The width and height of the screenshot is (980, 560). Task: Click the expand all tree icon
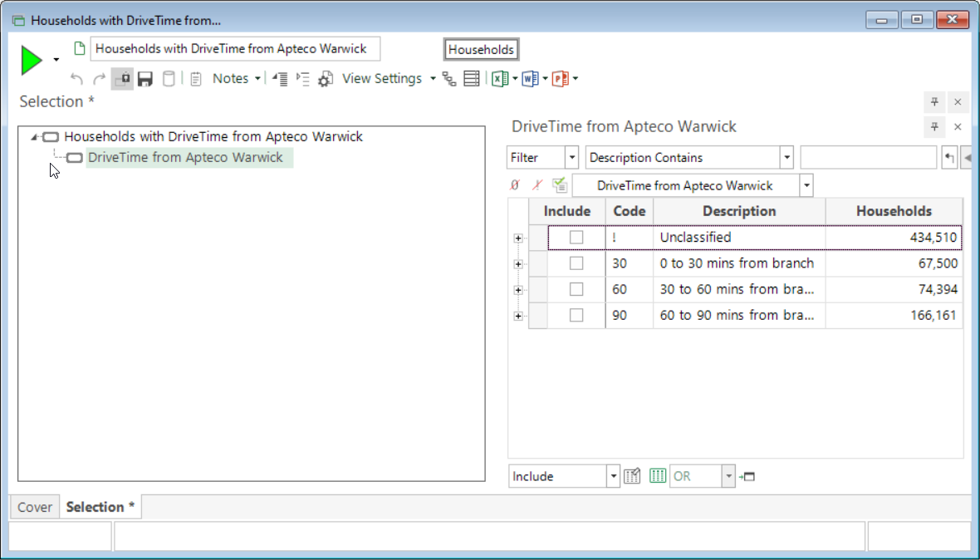point(302,79)
